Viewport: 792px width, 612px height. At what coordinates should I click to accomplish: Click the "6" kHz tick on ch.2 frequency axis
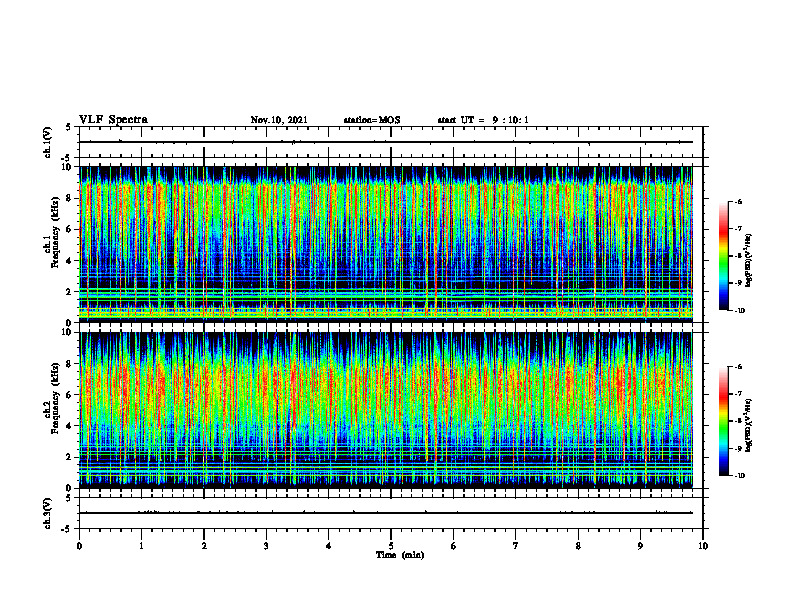click(x=70, y=395)
